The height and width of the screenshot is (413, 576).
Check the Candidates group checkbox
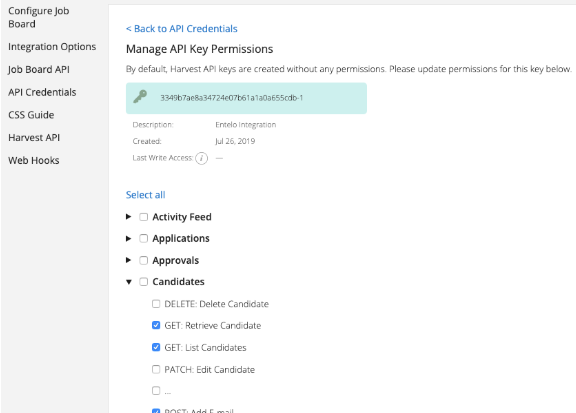point(144,282)
